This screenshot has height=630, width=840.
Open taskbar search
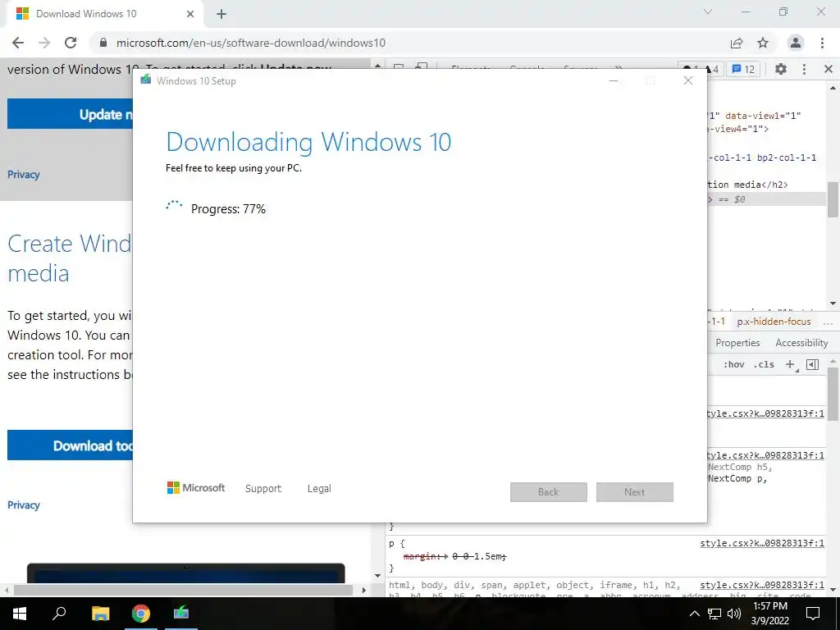pos(59,614)
